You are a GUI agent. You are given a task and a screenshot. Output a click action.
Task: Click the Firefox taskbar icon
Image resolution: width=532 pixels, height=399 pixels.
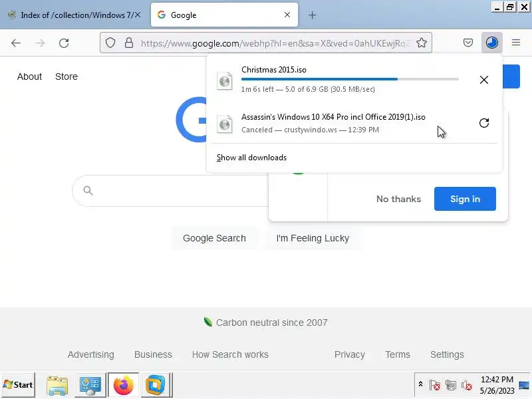[x=123, y=385]
